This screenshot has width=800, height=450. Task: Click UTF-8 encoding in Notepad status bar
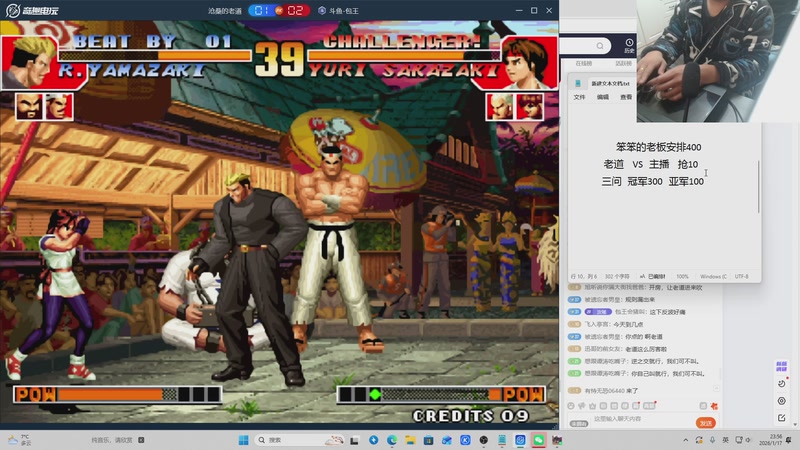(741, 277)
